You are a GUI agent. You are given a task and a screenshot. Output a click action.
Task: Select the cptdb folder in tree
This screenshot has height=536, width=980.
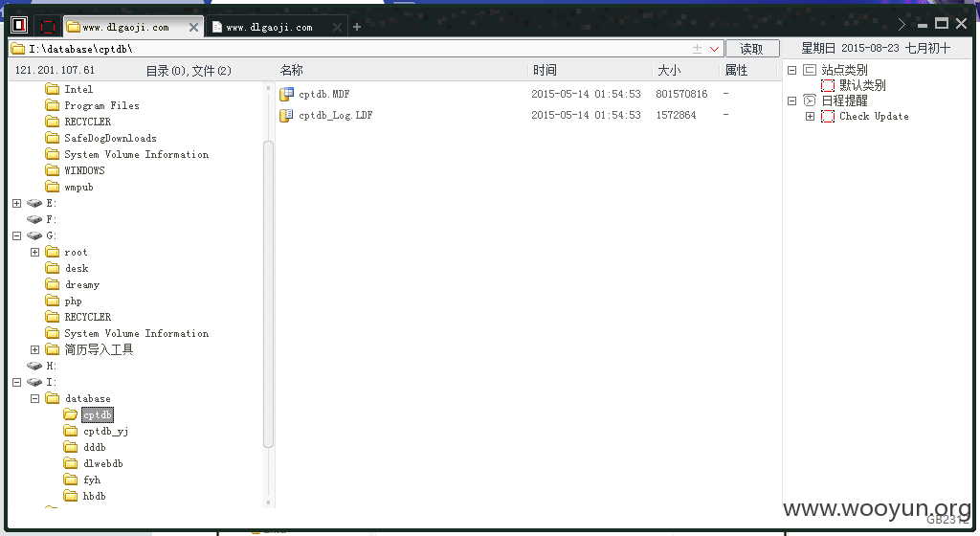tap(98, 414)
